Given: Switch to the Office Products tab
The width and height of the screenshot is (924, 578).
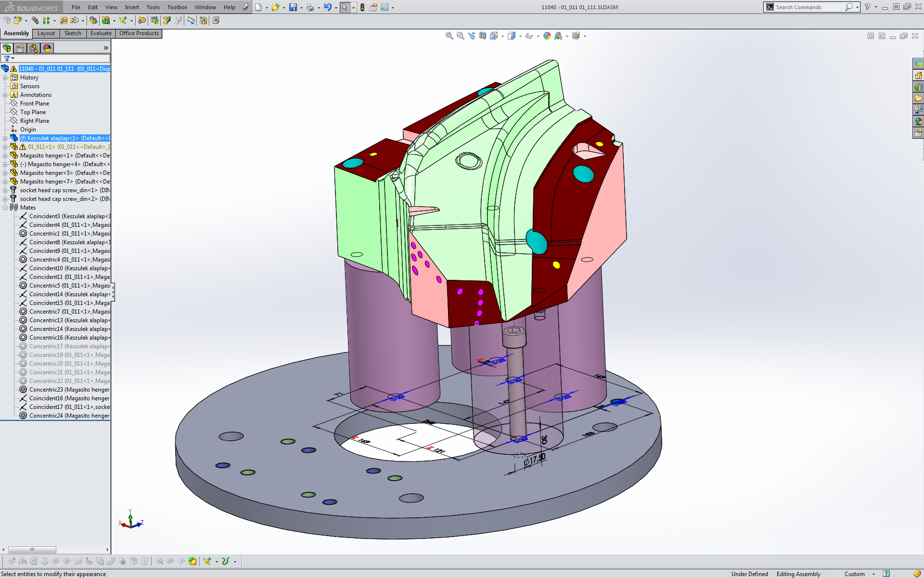Looking at the screenshot, I should [139, 33].
